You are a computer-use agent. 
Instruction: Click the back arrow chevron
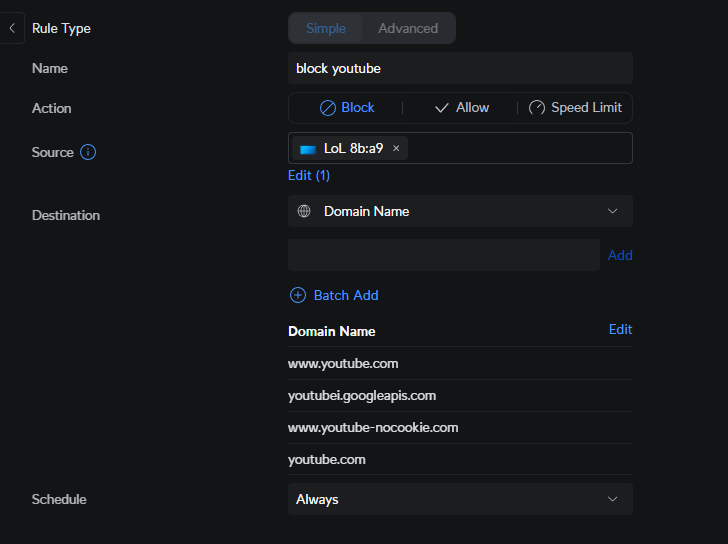coord(12,28)
